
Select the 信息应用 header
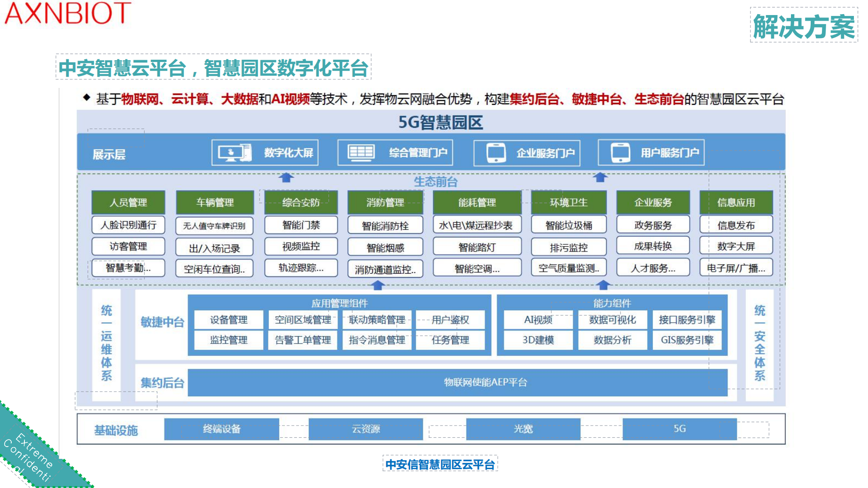(736, 203)
